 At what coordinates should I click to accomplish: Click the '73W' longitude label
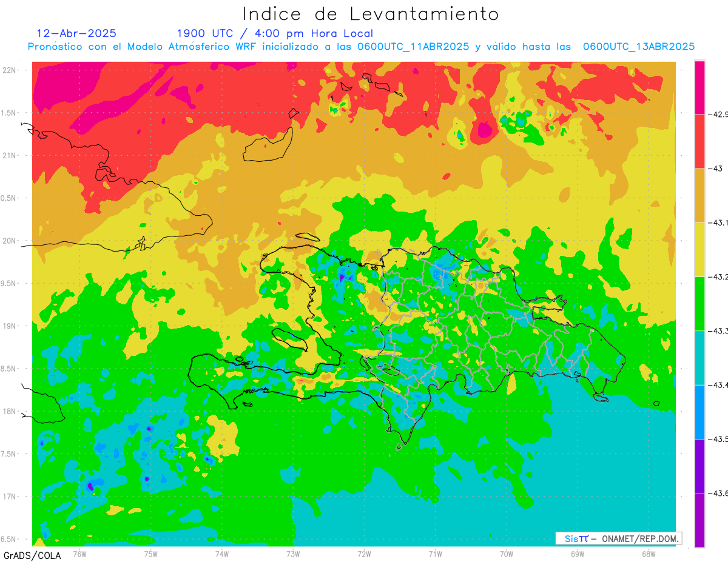pyautogui.click(x=293, y=554)
